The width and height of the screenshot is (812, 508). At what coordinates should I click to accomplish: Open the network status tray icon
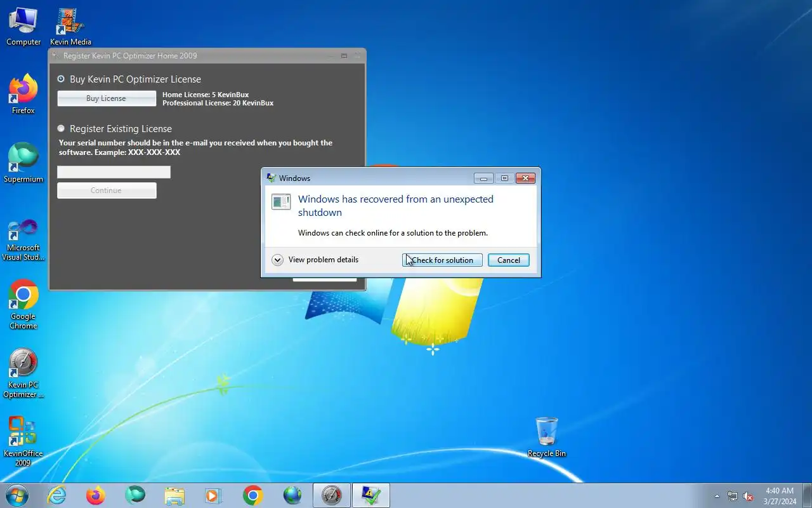(733, 496)
